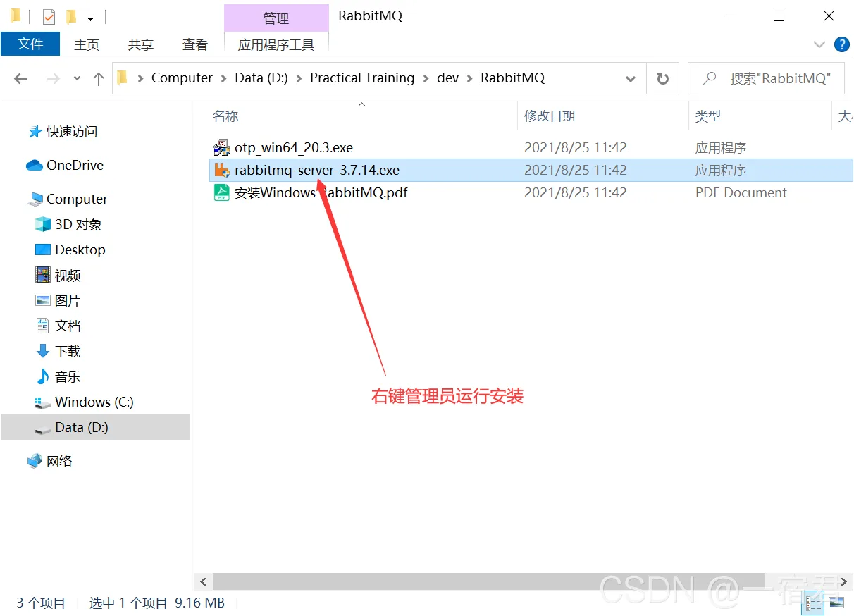Open Explorer help via the question mark

(841, 44)
